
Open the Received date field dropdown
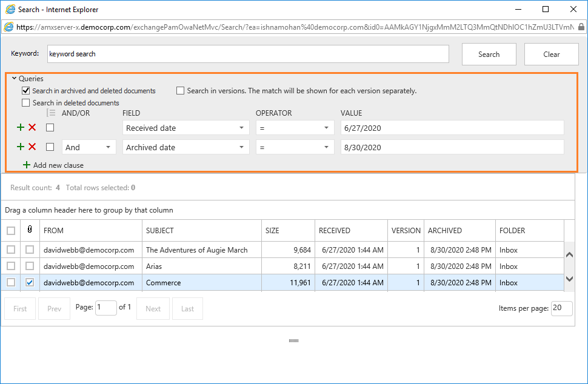[x=185, y=128]
